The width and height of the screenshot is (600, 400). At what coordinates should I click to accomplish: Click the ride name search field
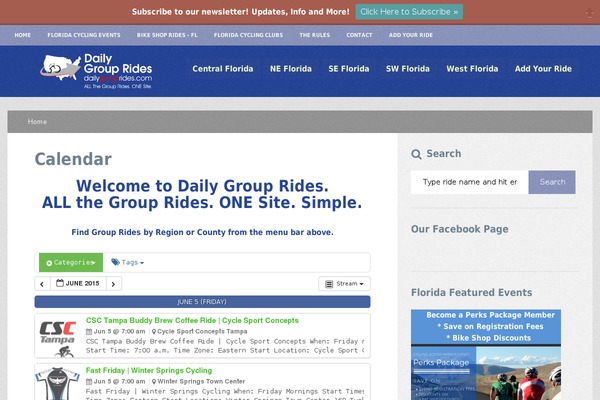click(x=470, y=182)
